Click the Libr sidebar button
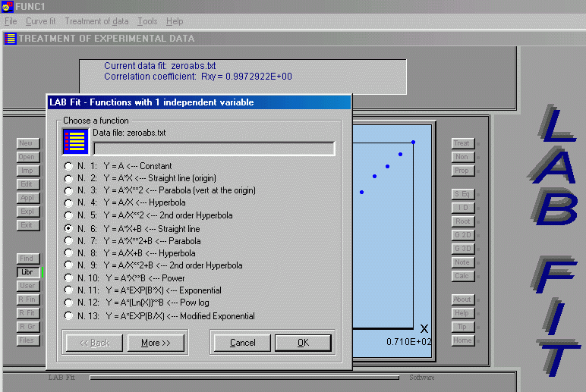Viewport: 586px width, 392px height. click(27, 272)
